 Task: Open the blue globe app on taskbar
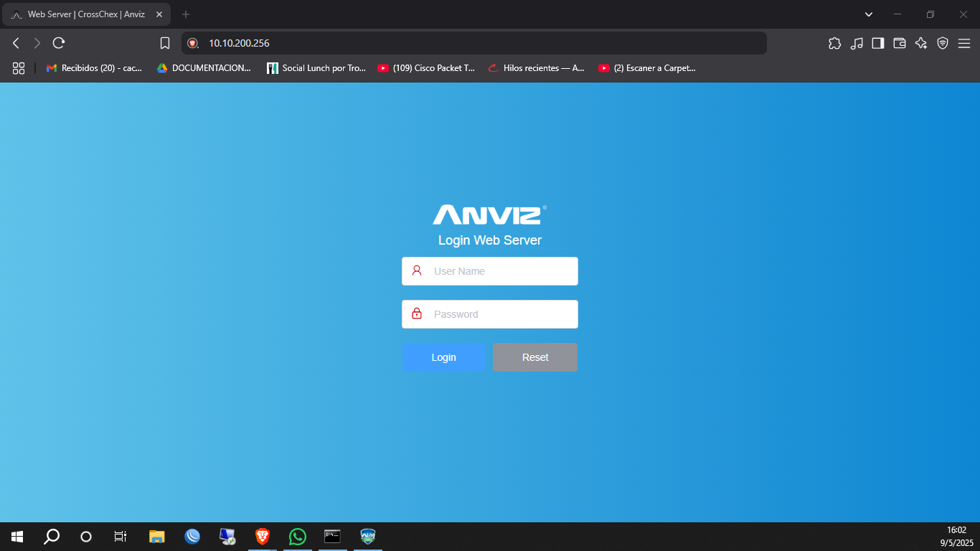pos(192,537)
